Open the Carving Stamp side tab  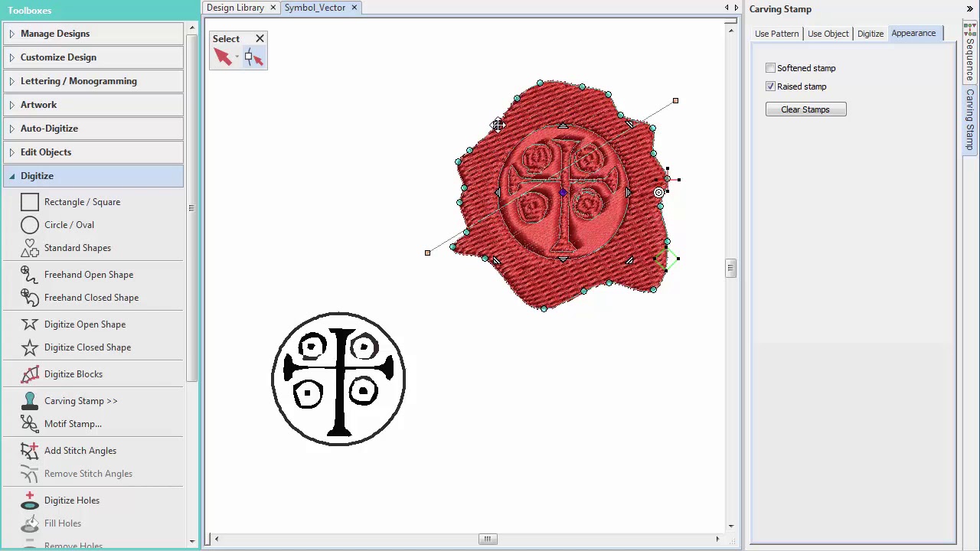coord(970,119)
